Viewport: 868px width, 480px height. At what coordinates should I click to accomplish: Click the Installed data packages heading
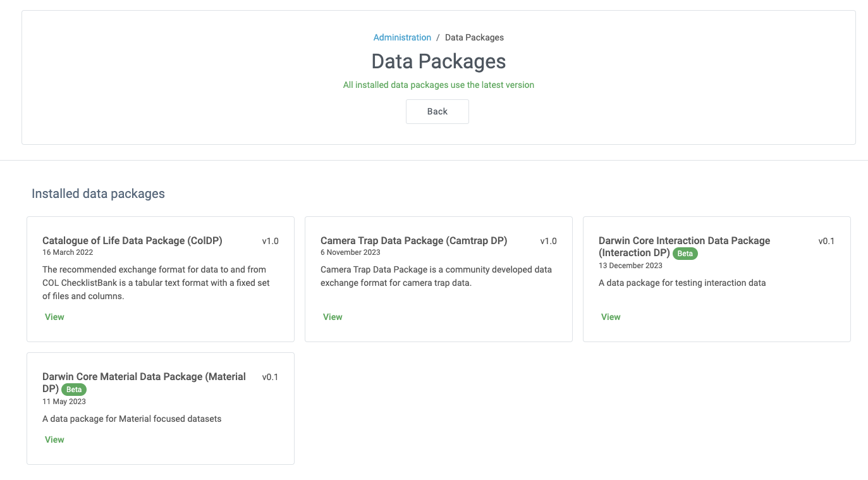pos(97,194)
